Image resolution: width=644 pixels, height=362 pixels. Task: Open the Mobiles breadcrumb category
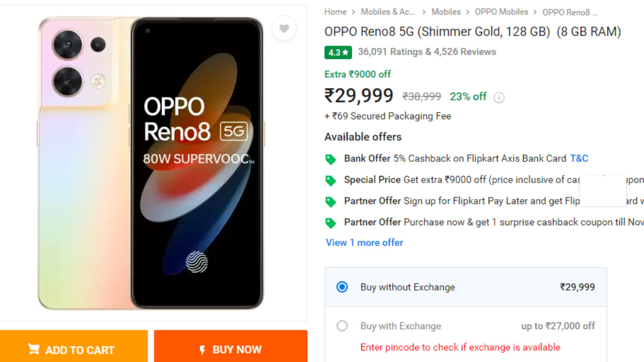pos(446,12)
